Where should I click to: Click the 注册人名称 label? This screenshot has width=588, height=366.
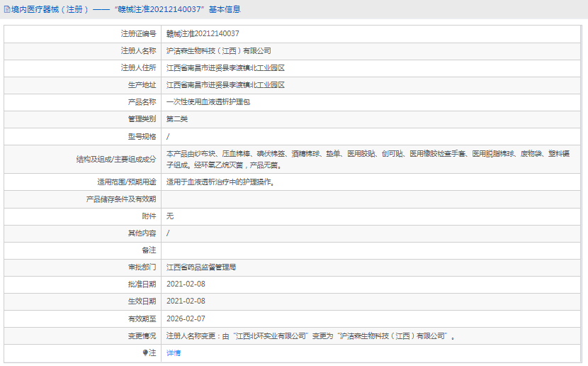point(138,50)
